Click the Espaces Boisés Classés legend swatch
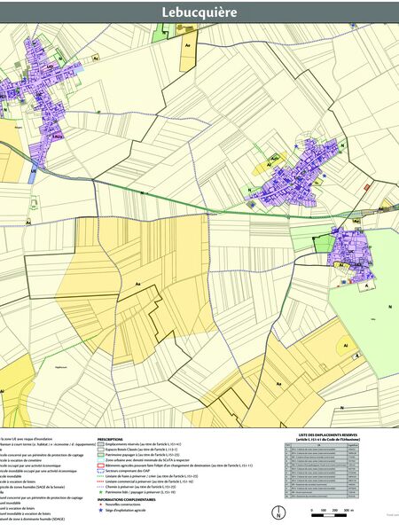The height and width of the screenshot is (532, 399). pyautogui.click(x=100, y=450)
